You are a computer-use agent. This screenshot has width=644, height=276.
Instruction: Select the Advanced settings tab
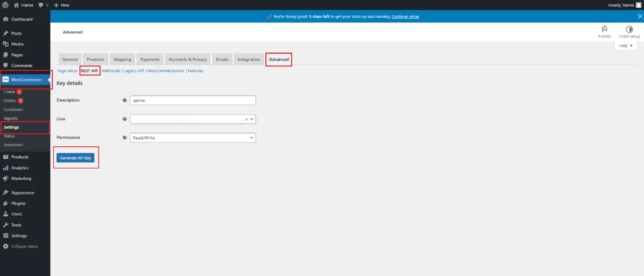click(279, 59)
